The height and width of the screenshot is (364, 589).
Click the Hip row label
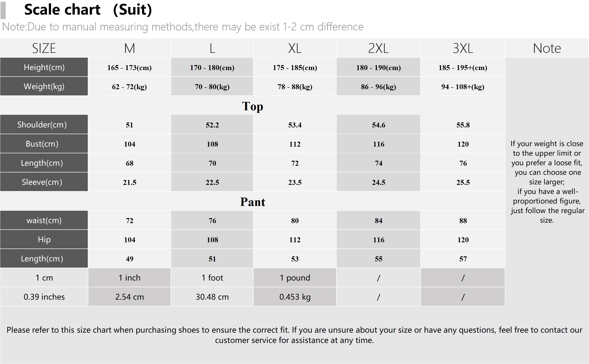click(x=44, y=239)
